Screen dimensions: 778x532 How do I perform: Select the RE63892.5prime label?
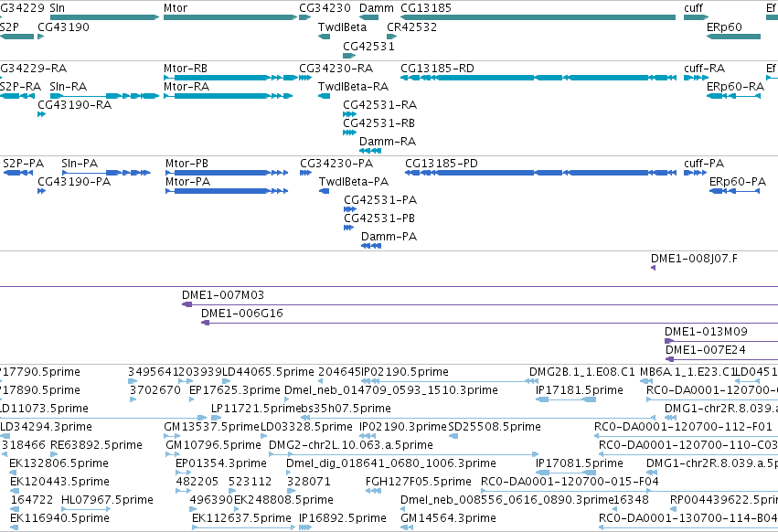pos(96,445)
